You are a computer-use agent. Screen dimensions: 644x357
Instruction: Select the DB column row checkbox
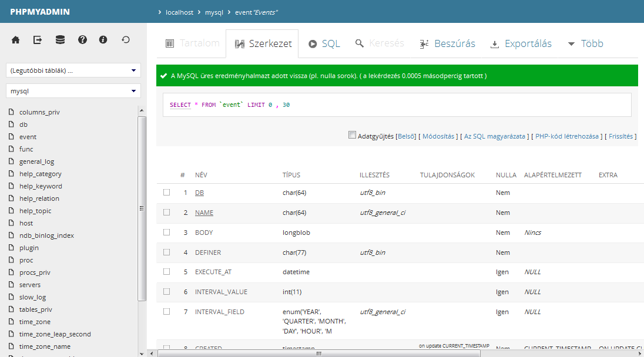pyautogui.click(x=166, y=192)
